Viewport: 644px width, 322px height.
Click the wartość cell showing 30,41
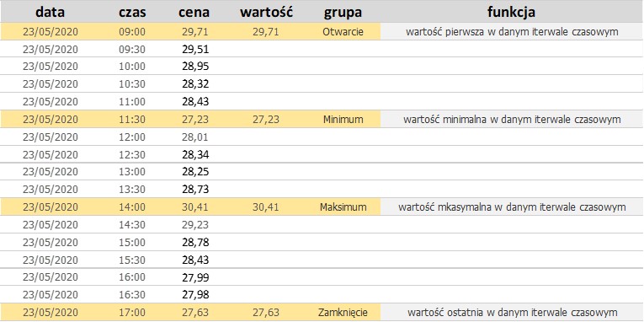coord(266,207)
